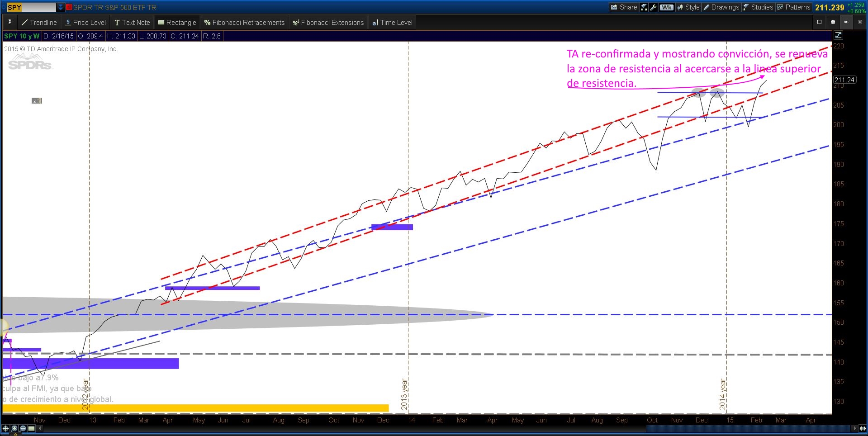Activate the crosshair pan tool
This screenshot has width=868, height=436.
(x=5, y=428)
